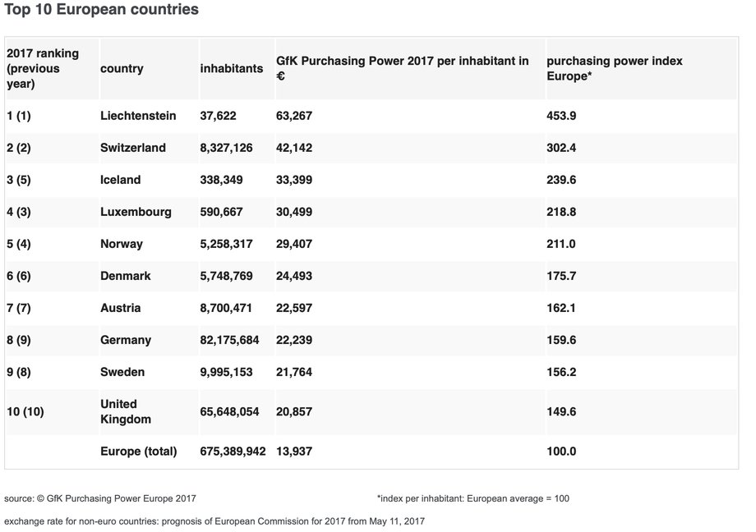
Task: Click the 'country' column header
Action: (x=122, y=68)
